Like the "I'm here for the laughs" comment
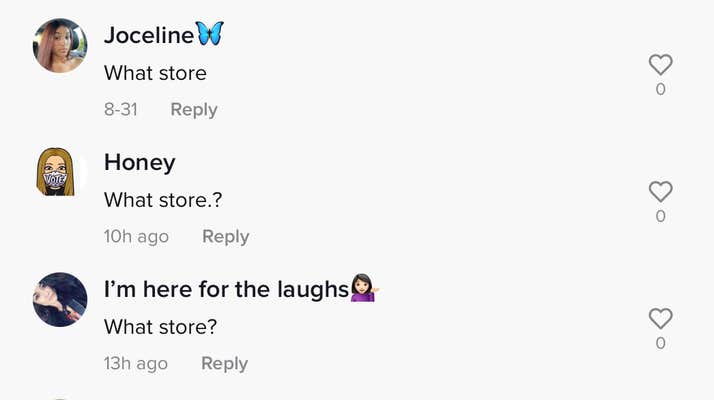Screen dimensions: 714x400 660,318
